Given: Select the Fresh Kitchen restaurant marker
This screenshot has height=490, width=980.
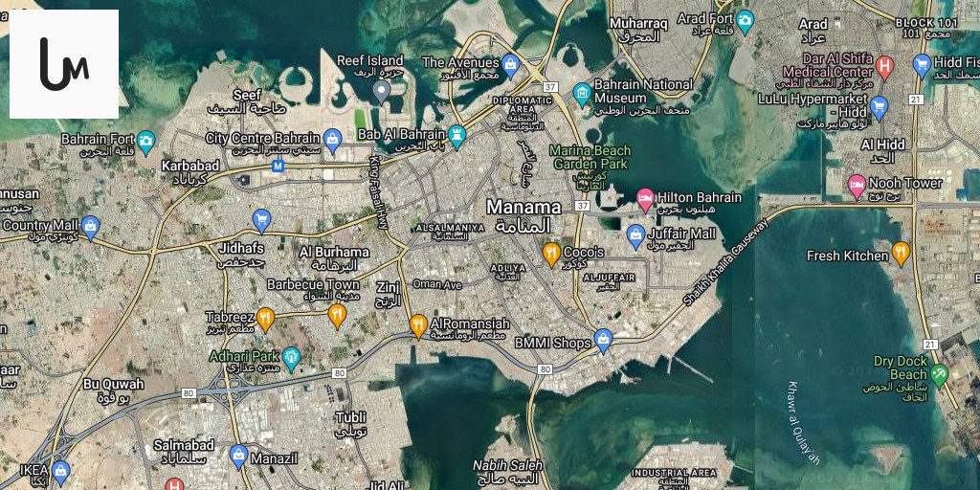Looking at the screenshot, I should click(901, 253).
